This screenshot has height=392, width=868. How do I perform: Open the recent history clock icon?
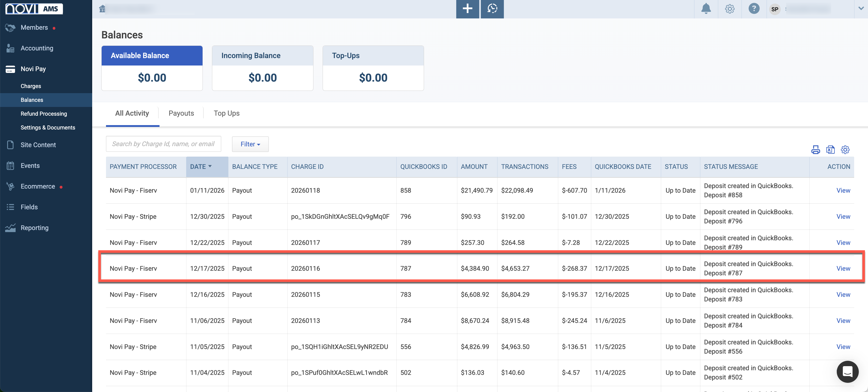pos(492,9)
